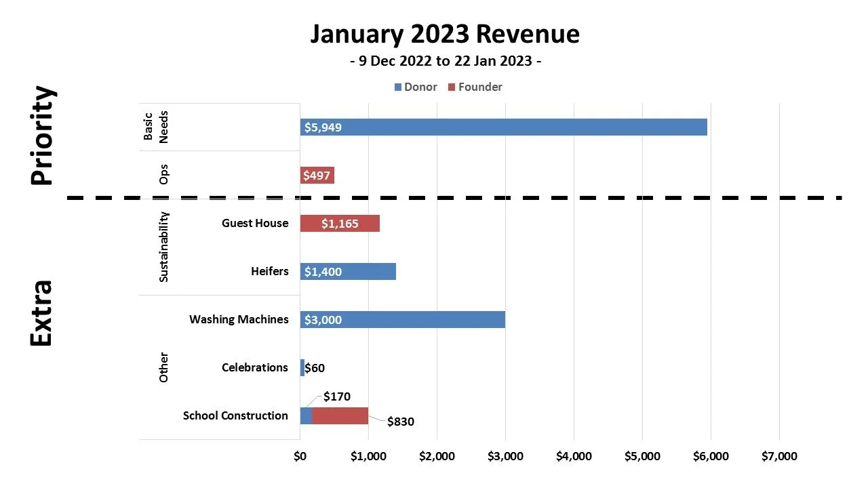868x488 pixels.
Task: Click the $7,000 axis tick label
Action: click(779, 456)
